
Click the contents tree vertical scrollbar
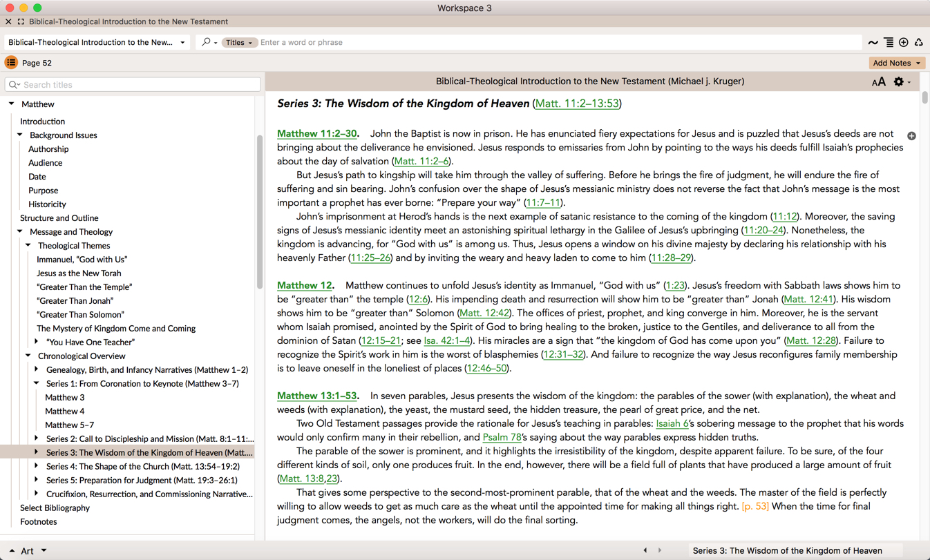click(x=260, y=212)
